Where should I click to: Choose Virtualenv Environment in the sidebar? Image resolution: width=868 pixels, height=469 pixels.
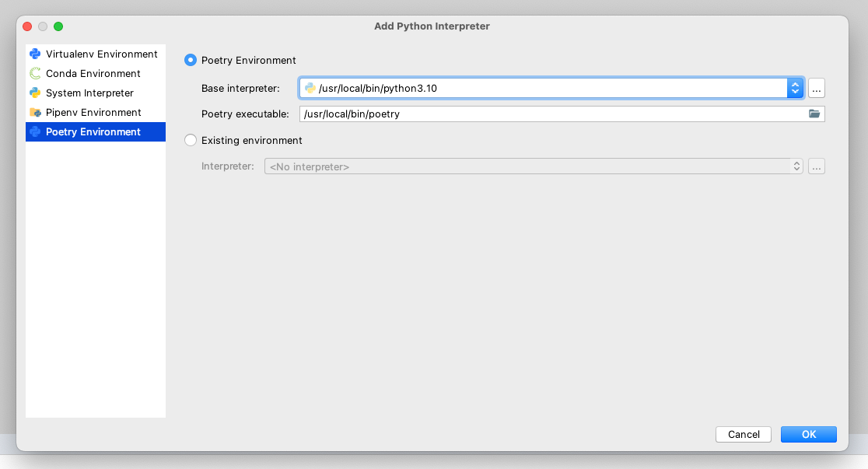point(101,54)
